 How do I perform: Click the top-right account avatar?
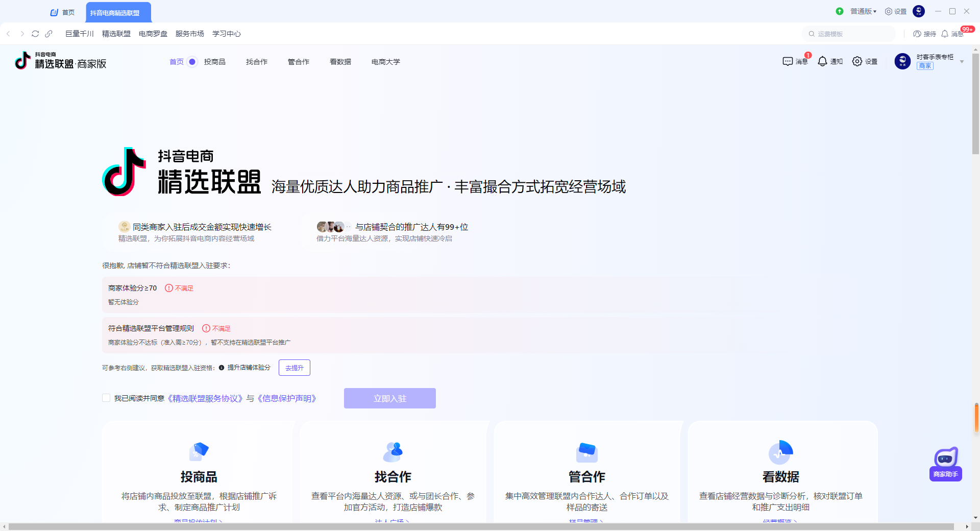pos(919,11)
